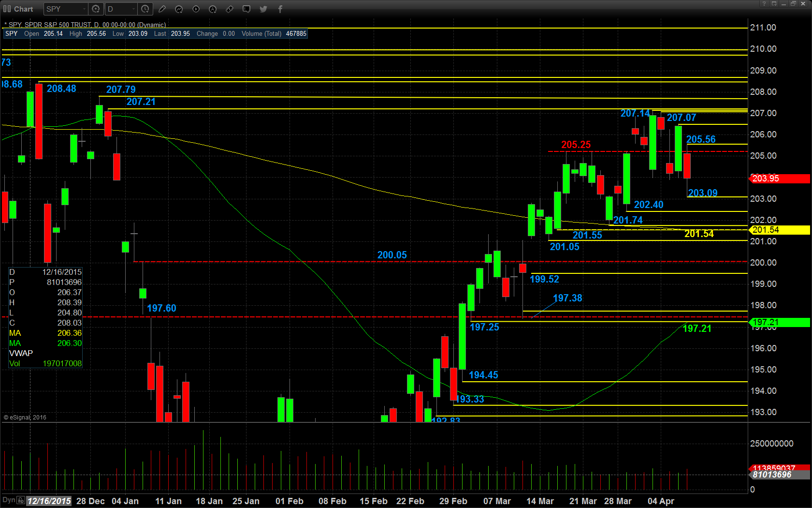Click the 197.25 price annotation

[x=484, y=327]
